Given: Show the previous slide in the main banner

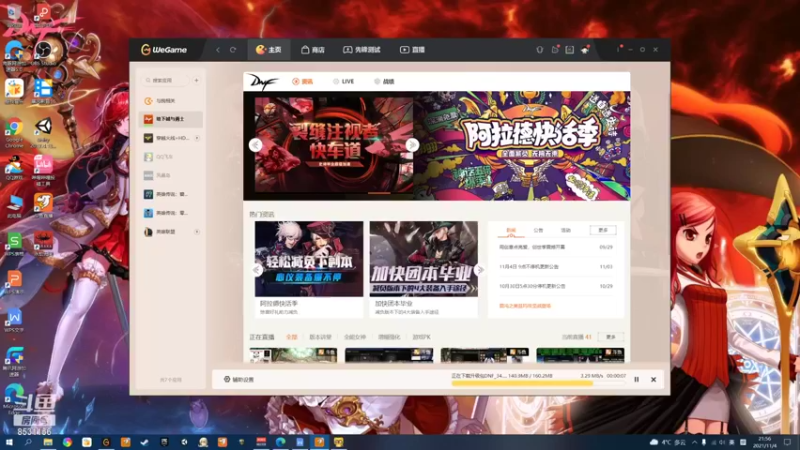Looking at the screenshot, I should coord(256,145).
